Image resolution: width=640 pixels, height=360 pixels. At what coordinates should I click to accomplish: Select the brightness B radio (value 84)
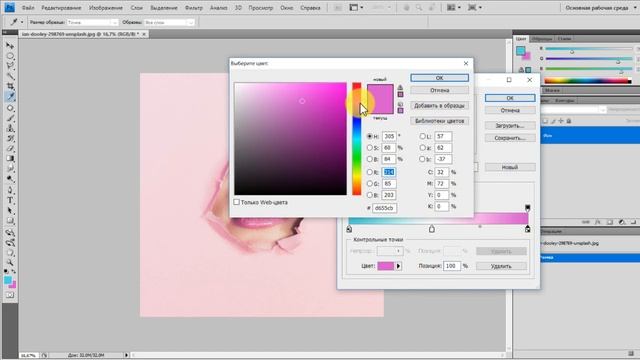coord(369,159)
